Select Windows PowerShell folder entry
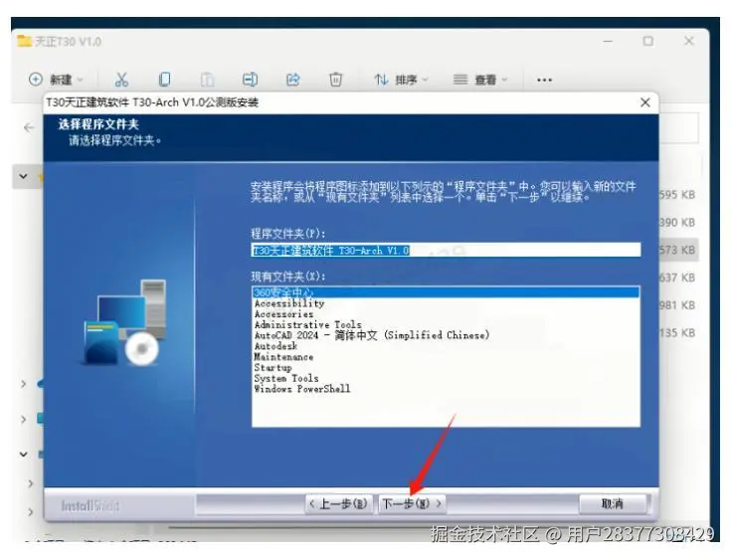 tap(302, 389)
